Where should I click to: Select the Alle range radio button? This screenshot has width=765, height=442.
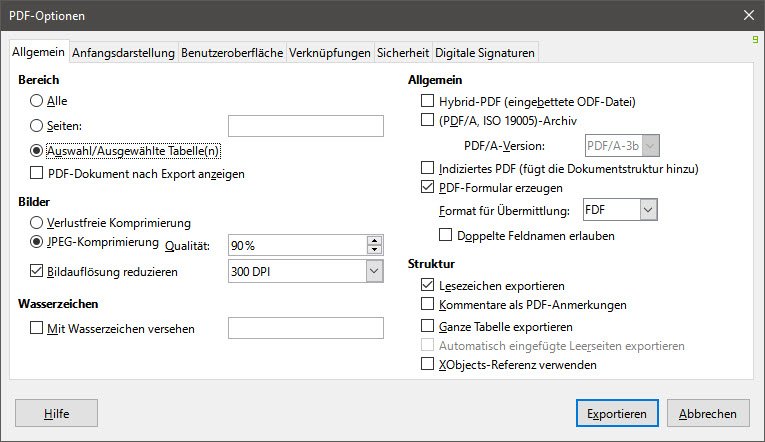37,101
